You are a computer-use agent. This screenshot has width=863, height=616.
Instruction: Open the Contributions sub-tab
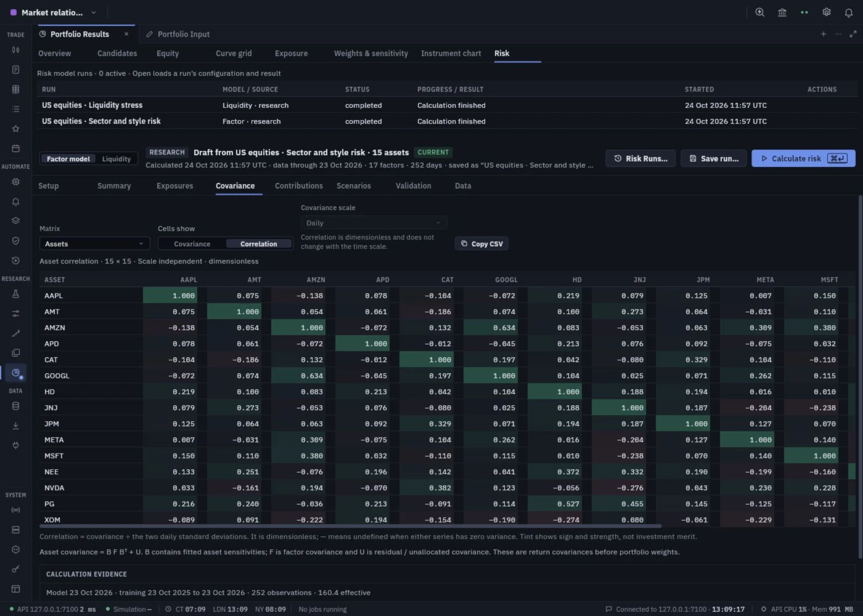tap(299, 186)
